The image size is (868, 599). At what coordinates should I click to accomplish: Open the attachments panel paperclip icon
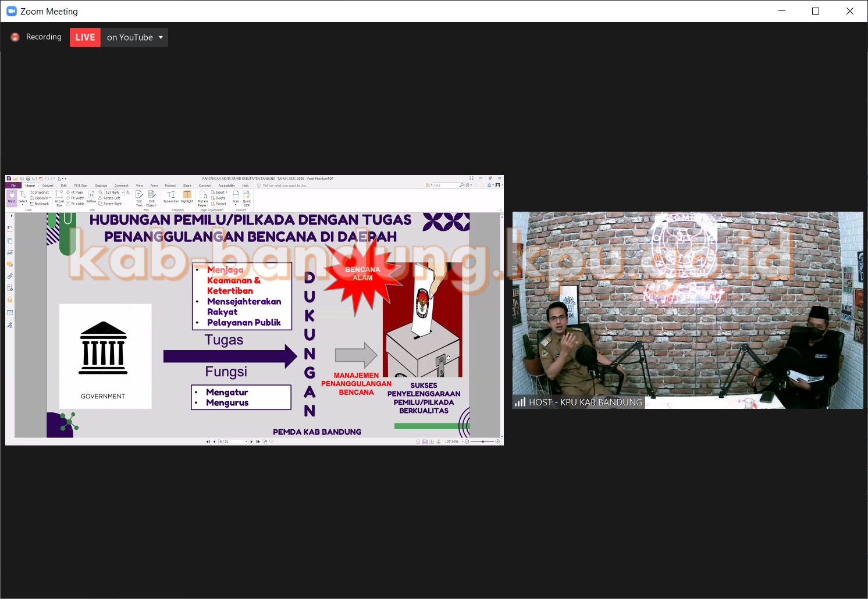coord(10,276)
